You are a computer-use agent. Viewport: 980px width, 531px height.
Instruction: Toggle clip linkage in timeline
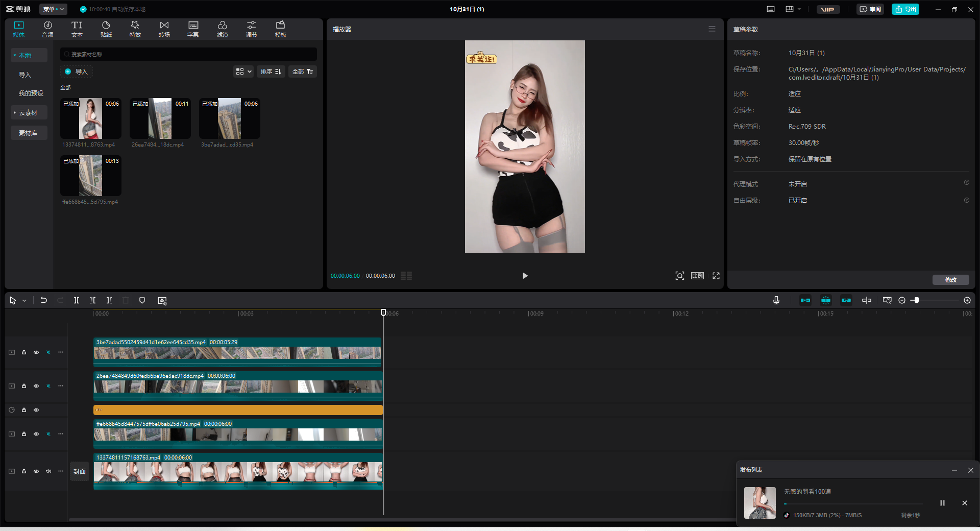(x=846, y=300)
